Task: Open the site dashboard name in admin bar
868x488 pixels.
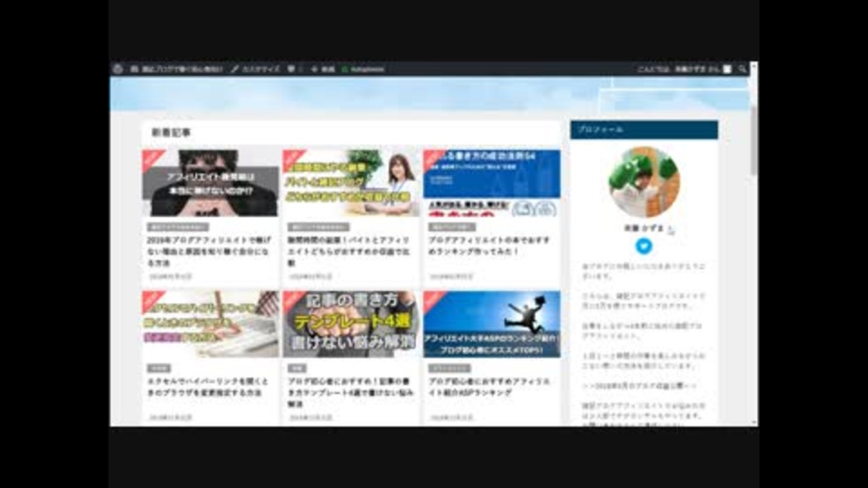Action: [x=176, y=70]
